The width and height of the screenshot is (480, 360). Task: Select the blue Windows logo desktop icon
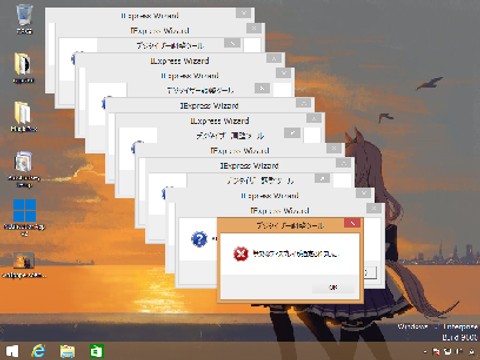[x=24, y=218]
